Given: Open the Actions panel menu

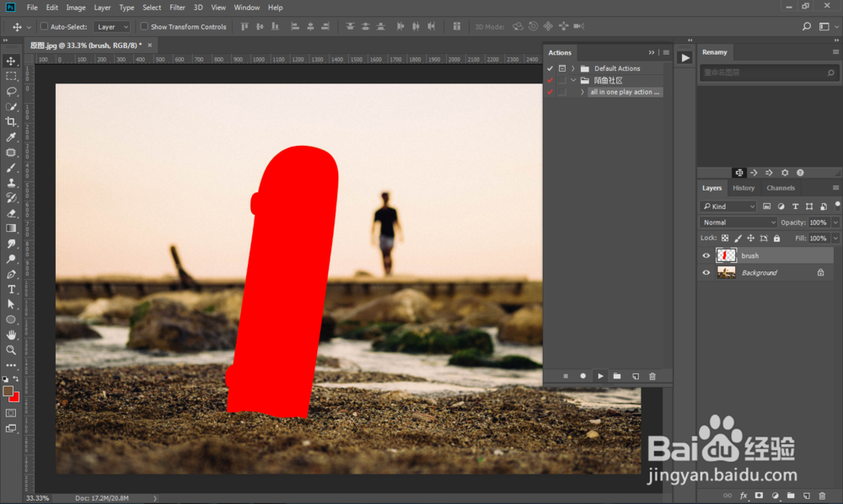Looking at the screenshot, I should pos(666,52).
